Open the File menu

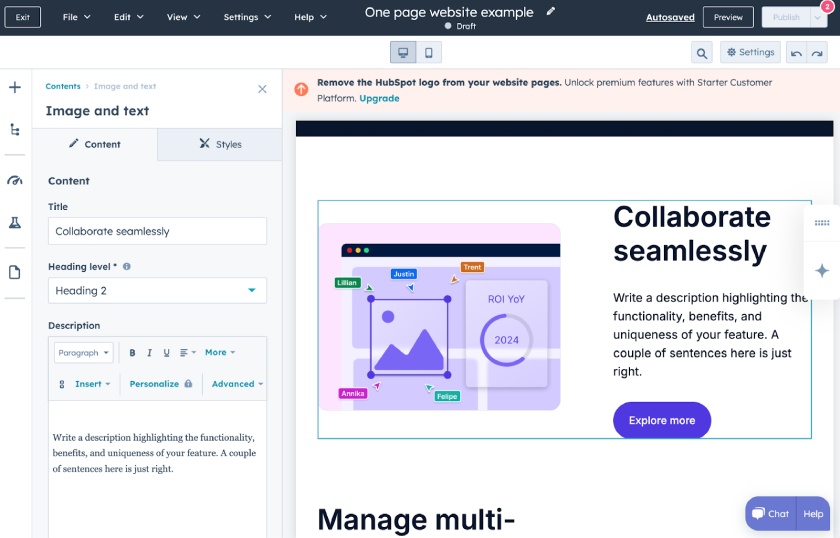coord(76,17)
